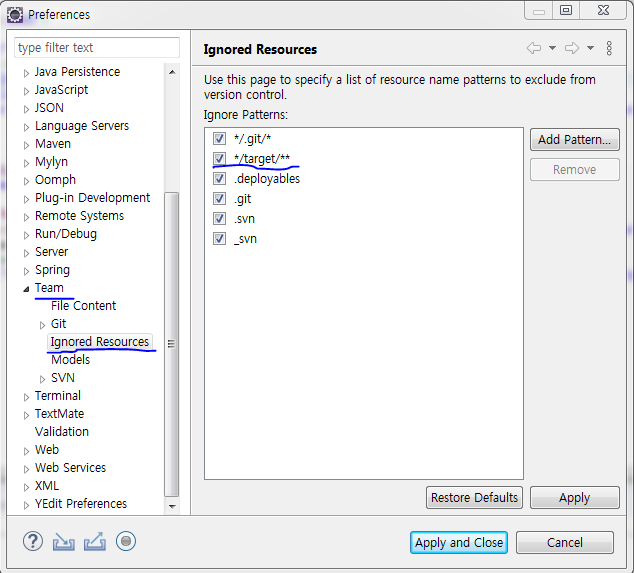Viewport: 634px width, 573px height.
Task: Expand the Maven tree node
Action: tap(26, 145)
